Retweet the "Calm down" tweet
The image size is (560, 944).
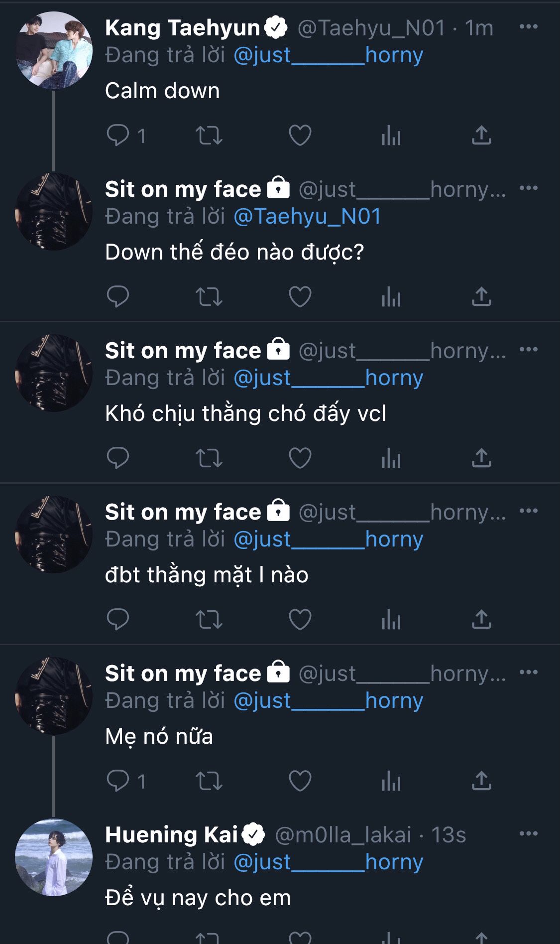pyautogui.click(x=209, y=135)
